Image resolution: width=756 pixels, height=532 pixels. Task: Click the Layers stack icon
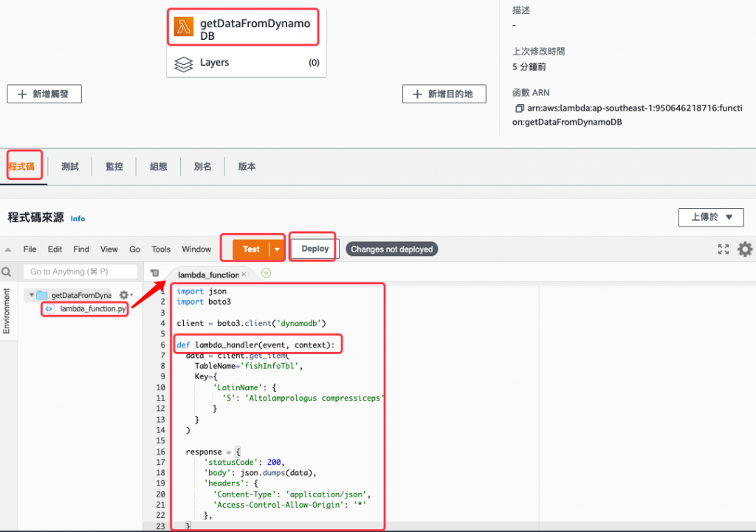pyautogui.click(x=183, y=63)
